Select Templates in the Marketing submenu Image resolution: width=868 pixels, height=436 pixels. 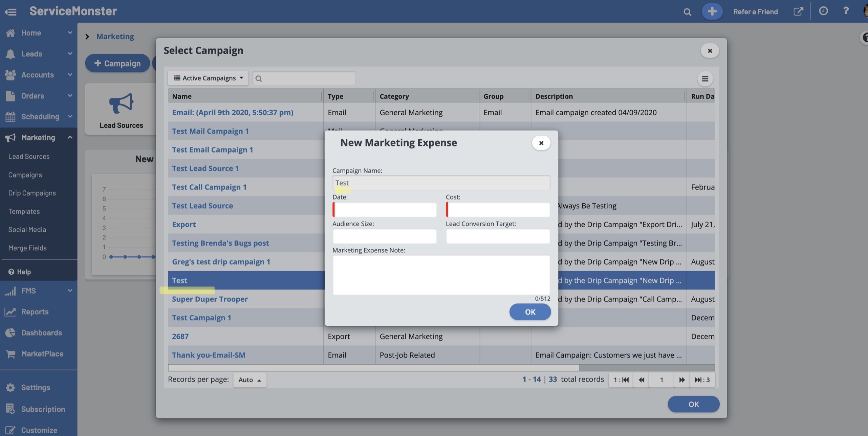[24, 211]
